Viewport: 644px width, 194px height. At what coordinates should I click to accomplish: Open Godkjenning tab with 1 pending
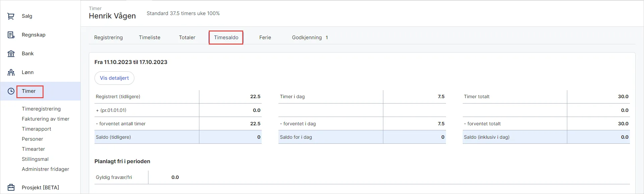tap(310, 38)
